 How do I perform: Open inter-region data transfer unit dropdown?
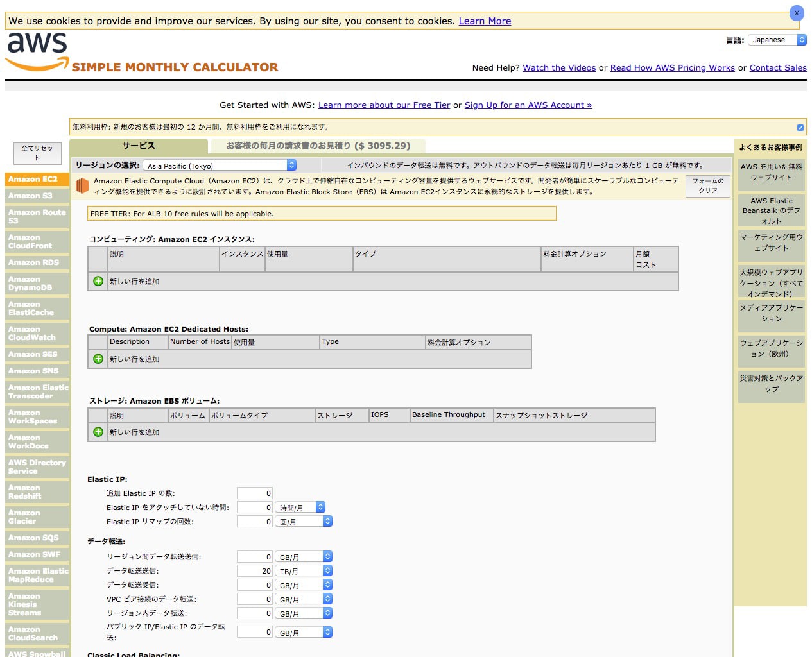click(x=304, y=557)
